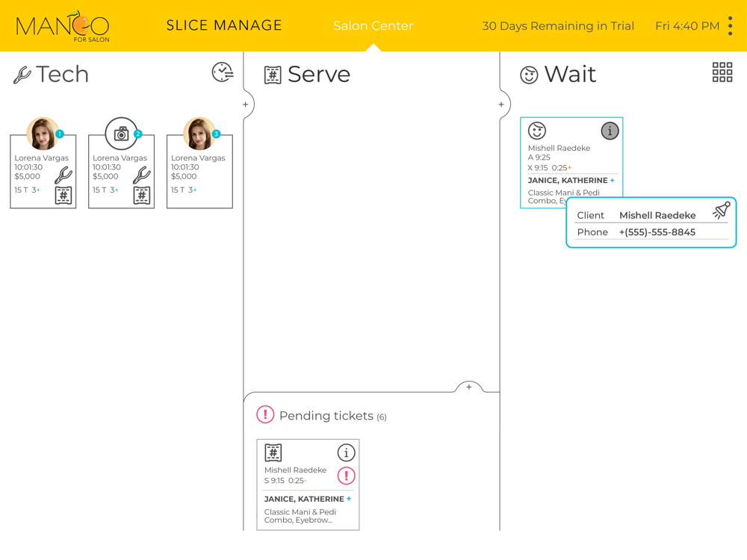Image resolution: width=747 pixels, height=560 pixels.
Task: Tap camera placeholder on second tech card
Action: (122, 134)
